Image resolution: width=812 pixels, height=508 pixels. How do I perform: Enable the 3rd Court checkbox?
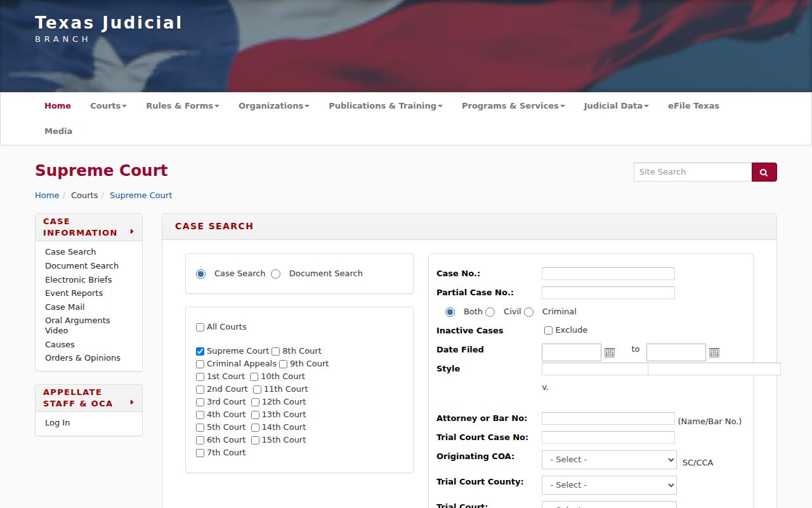point(200,402)
